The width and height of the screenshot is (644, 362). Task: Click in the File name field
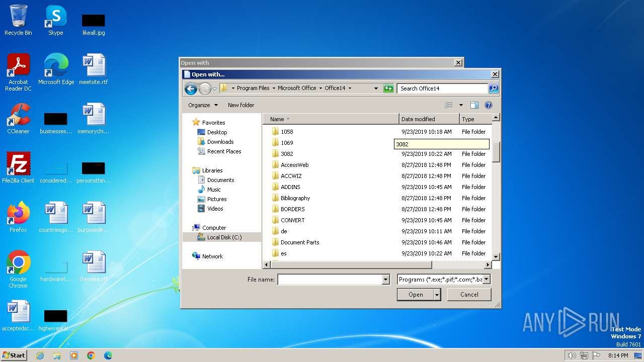pyautogui.click(x=330, y=280)
